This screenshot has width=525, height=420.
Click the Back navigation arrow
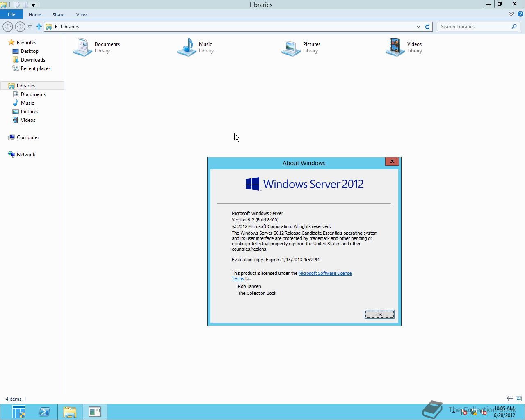[x=7, y=27]
